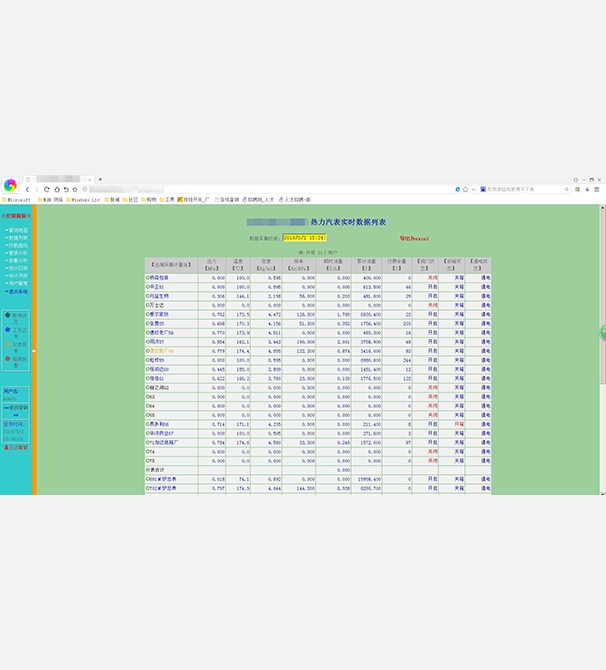Click the page vertical scrollbar
This screenshot has width=606, height=670.
point(602,400)
